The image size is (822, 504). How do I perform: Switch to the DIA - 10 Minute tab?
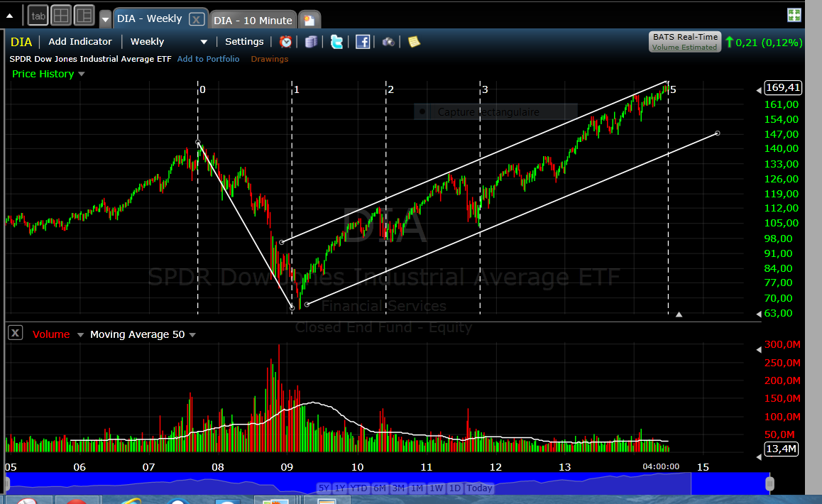point(253,21)
